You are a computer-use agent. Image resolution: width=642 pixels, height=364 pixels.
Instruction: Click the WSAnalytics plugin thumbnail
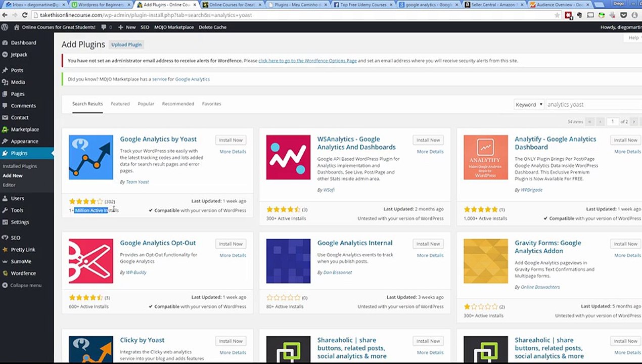click(x=288, y=157)
